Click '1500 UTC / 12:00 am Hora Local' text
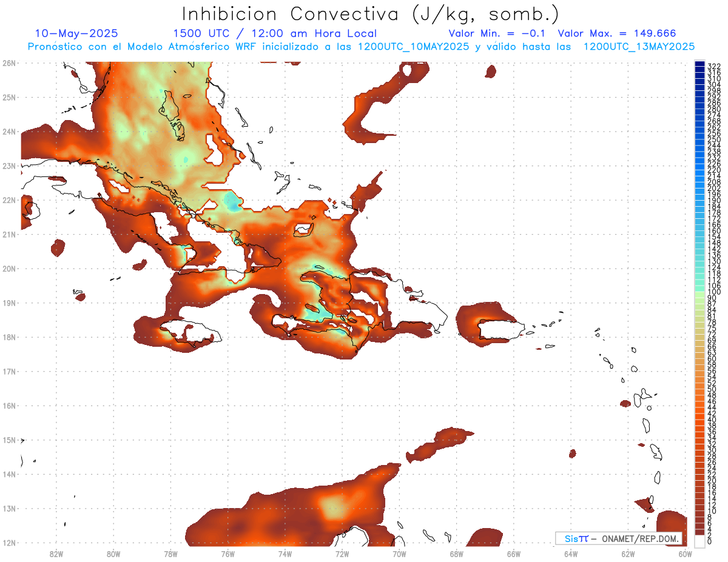 pos(275,34)
